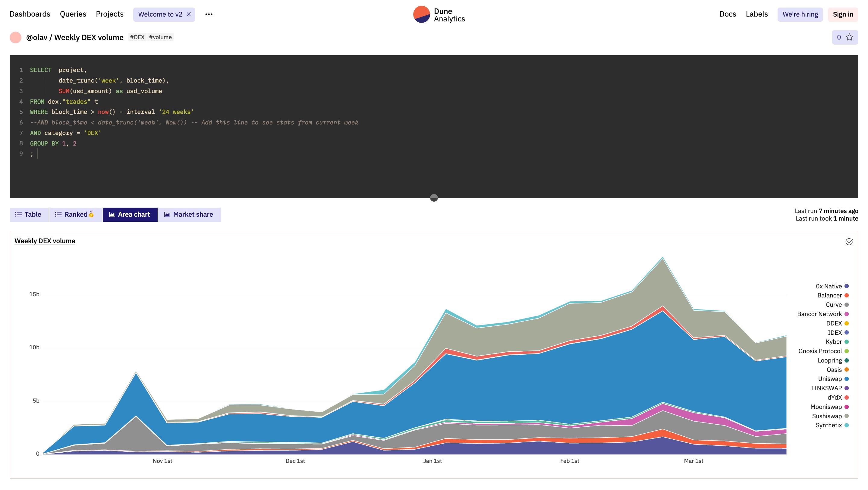868x490 pixels.
Task: Toggle 0x Native series in legend
Action: [x=832, y=286]
